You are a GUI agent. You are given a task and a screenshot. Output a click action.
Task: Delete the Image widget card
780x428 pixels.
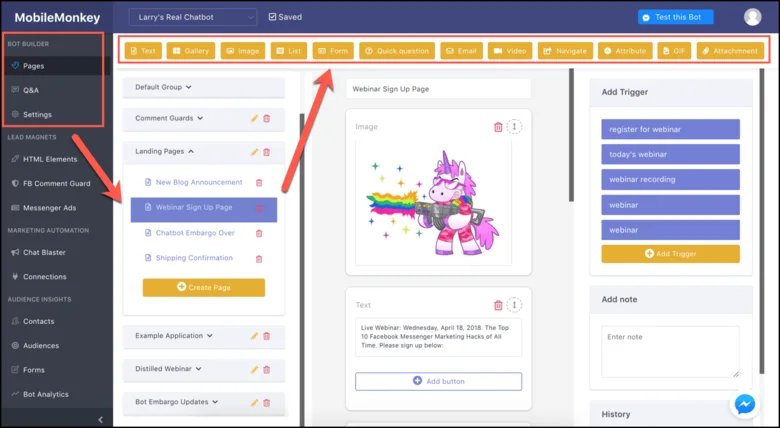point(498,127)
